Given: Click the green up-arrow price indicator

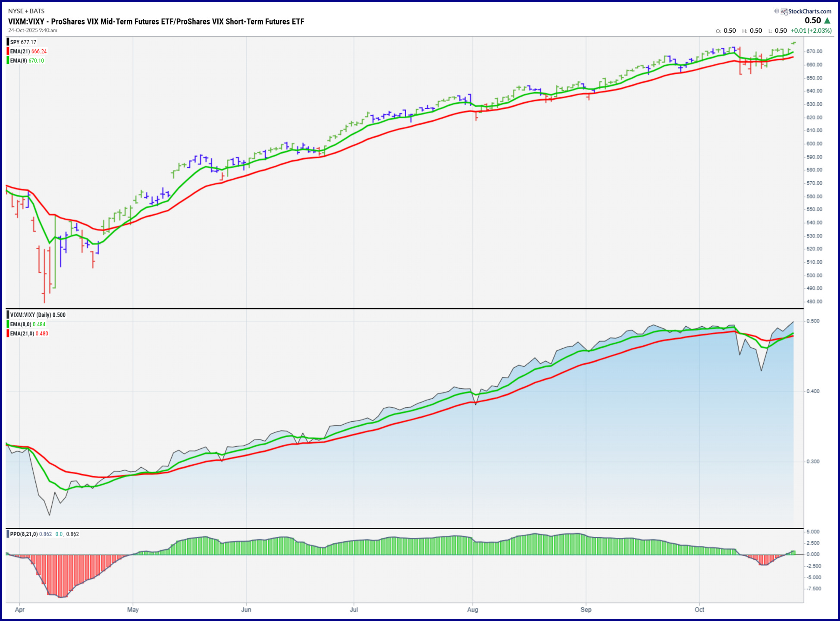Looking at the screenshot, I should [827, 21].
